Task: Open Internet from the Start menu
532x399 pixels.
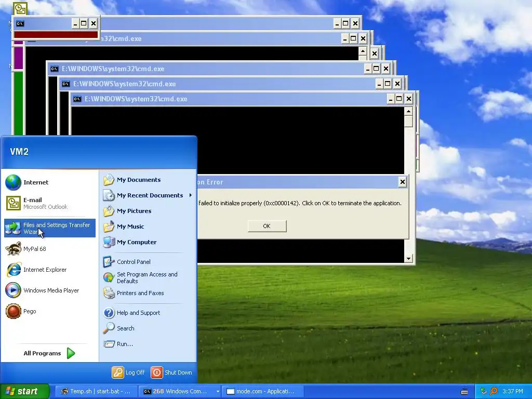Action: pyautogui.click(x=49, y=182)
